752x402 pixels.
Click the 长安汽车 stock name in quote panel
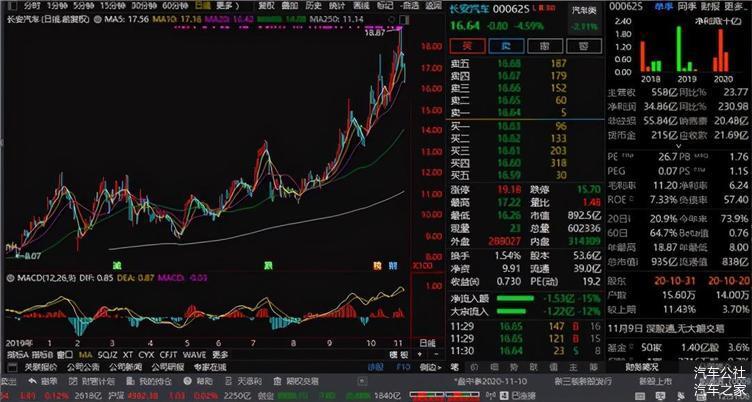pyautogui.click(x=469, y=9)
